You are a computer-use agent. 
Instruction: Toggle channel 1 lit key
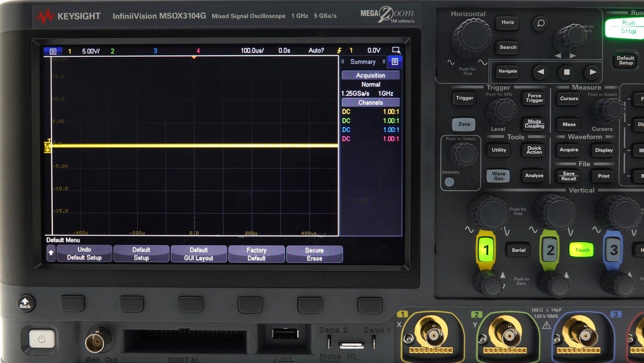(486, 250)
